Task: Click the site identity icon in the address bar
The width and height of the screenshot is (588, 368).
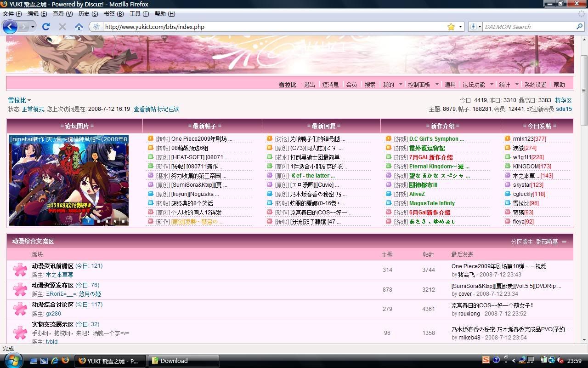Action: click(96, 27)
